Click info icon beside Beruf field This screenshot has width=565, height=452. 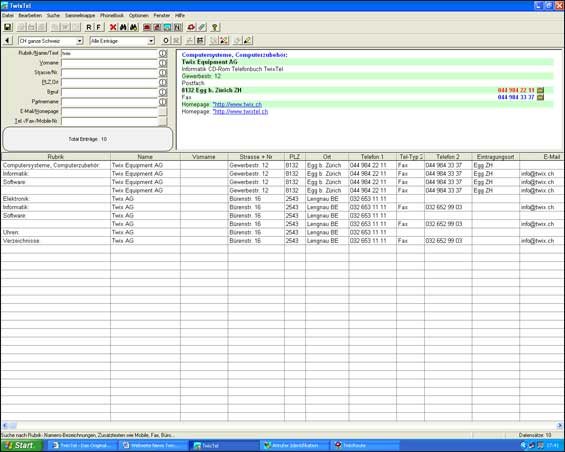pyautogui.click(x=163, y=92)
